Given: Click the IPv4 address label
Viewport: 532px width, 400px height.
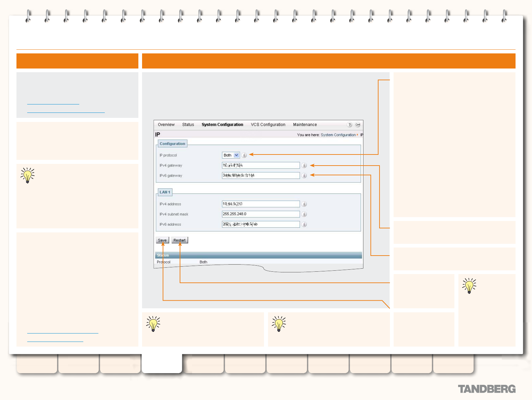Looking at the screenshot, I should [x=170, y=204].
